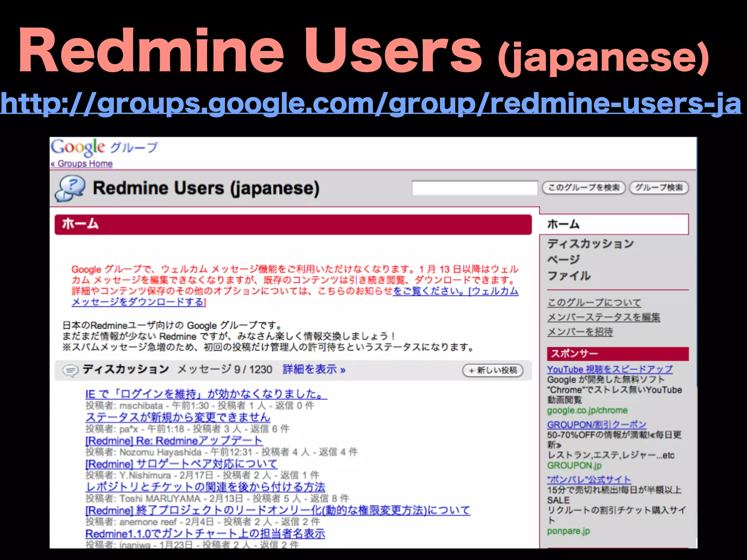This screenshot has width=747, height=560.
Task: Click the Redmine Users (japanese) group title
Action: (x=206, y=188)
